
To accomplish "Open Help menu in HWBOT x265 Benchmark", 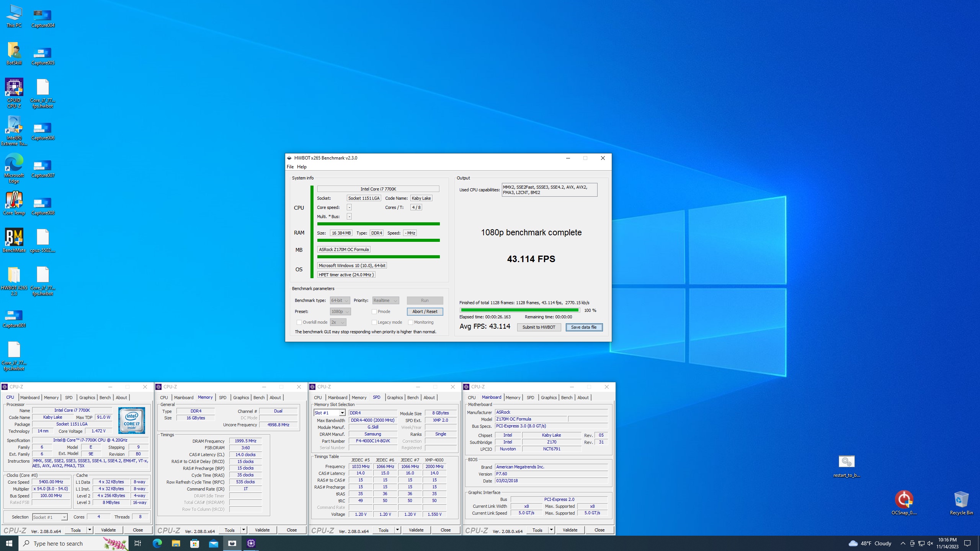I will (302, 167).
